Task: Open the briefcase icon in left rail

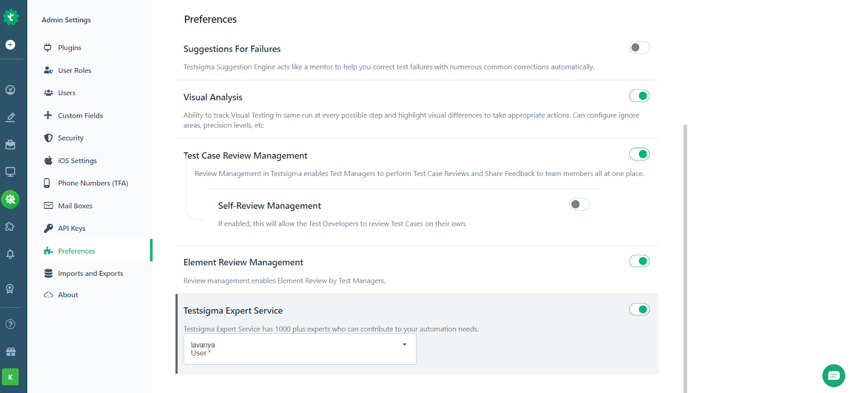Action: coord(10,145)
